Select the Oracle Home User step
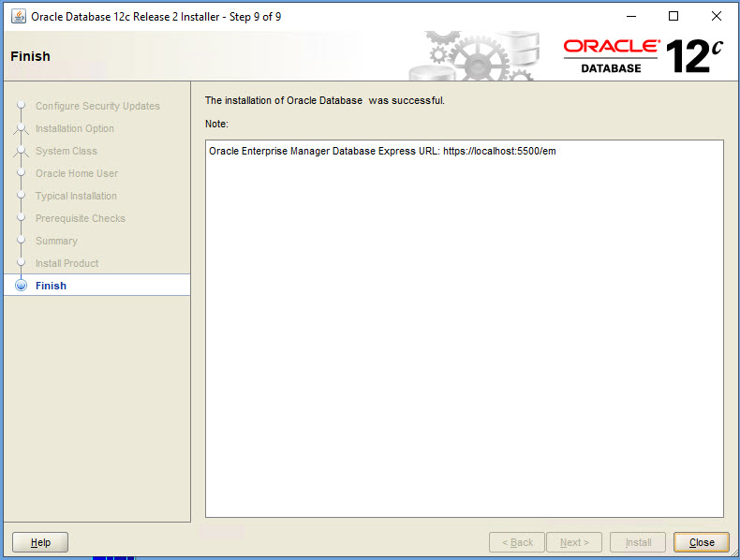This screenshot has width=740, height=560. (77, 173)
